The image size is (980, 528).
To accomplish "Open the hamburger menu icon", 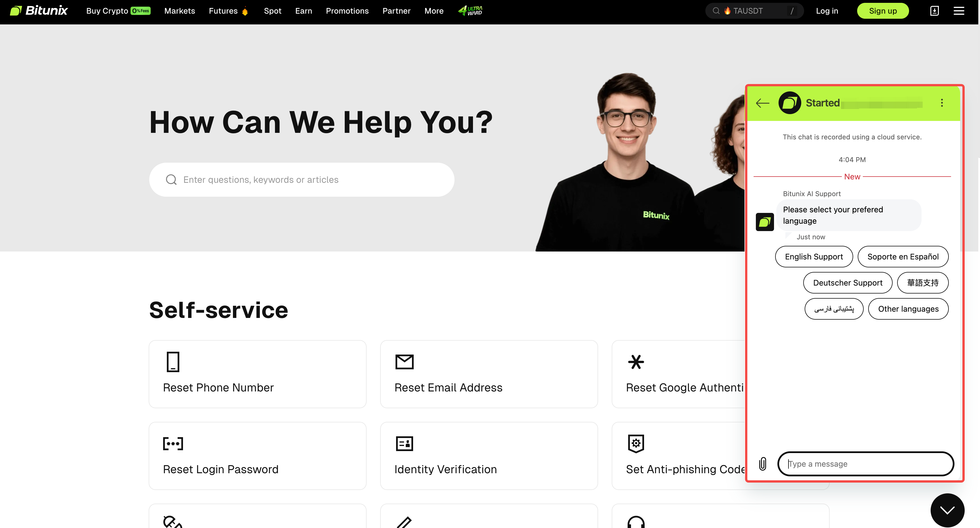I will coord(959,11).
